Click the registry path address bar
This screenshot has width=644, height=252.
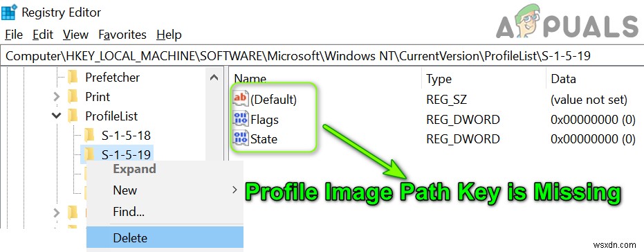[322, 56]
